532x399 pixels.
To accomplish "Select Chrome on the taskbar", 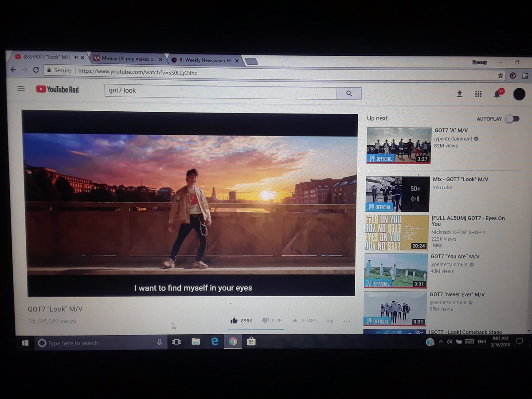I will [233, 341].
